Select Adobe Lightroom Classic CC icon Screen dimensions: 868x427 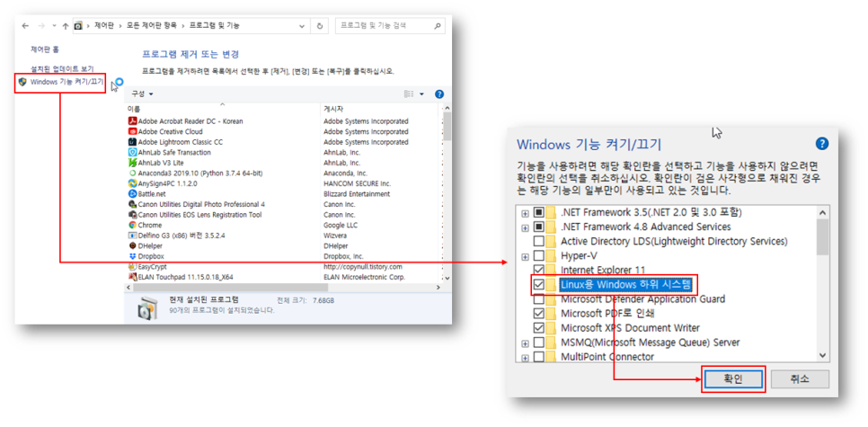(132, 142)
